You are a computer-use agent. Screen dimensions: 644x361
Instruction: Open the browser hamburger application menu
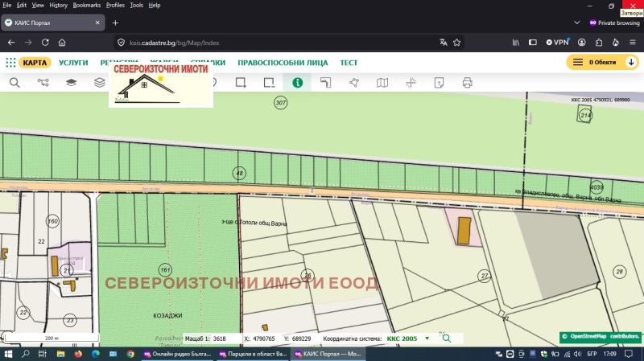(633, 43)
